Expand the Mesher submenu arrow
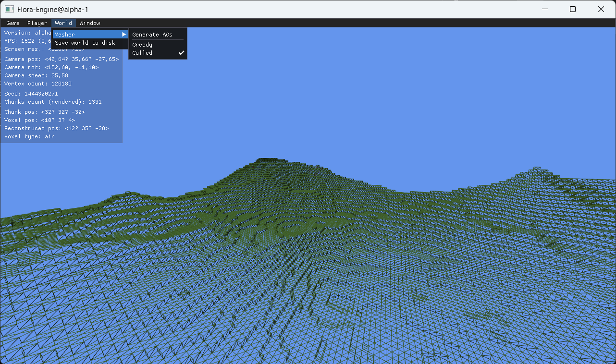The width and height of the screenshot is (616, 364). pos(124,34)
